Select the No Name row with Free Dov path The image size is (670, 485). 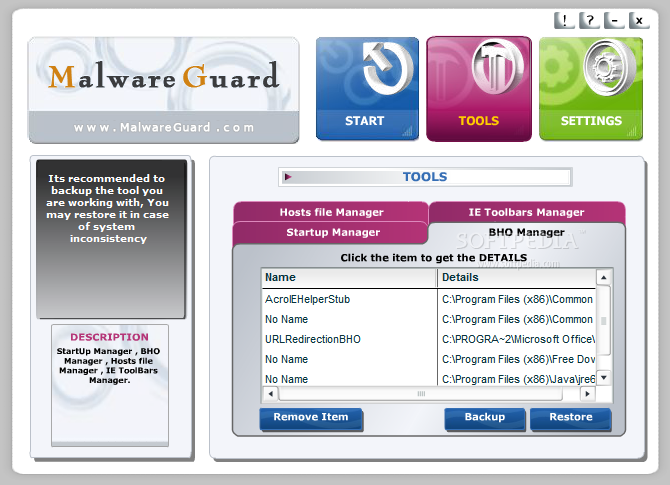(x=429, y=359)
